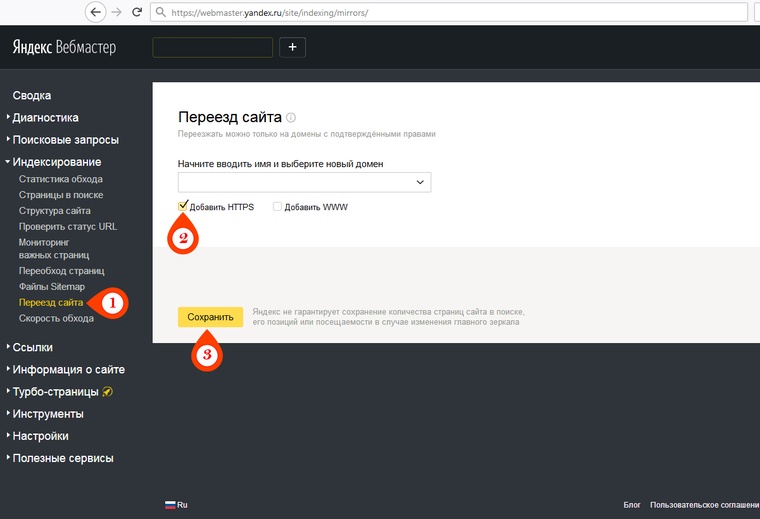
Task: Click the Russian flag language icon
Action: point(170,505)
